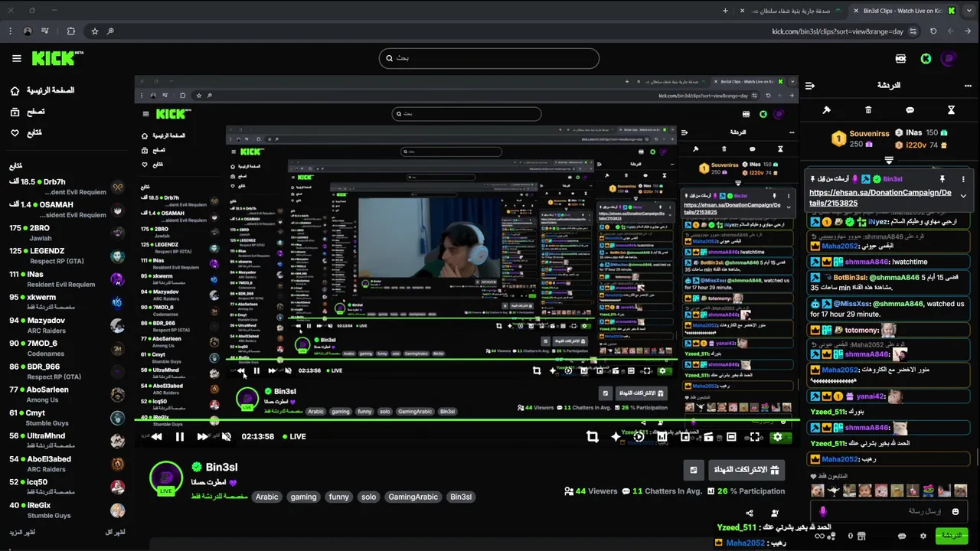The image size is (980, 551).
Task: Click the square icon beside gift subs button
Action: pos(693,470)
